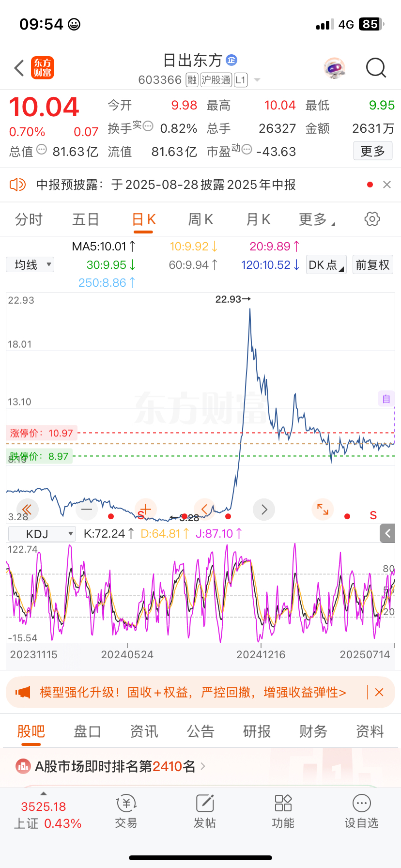
Task: Switch to the 五日 tab
Action: [x=86, y=219]
